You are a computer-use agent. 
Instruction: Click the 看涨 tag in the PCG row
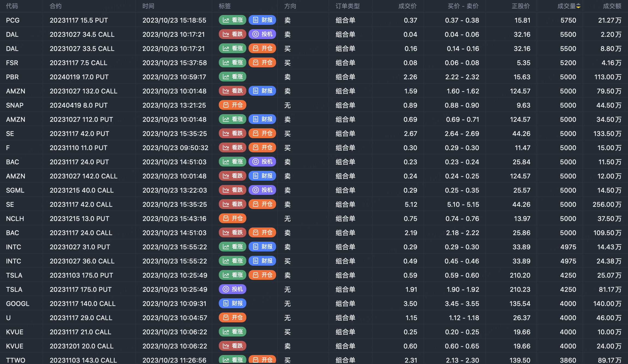pyautogui.click(x=232, y=20)
